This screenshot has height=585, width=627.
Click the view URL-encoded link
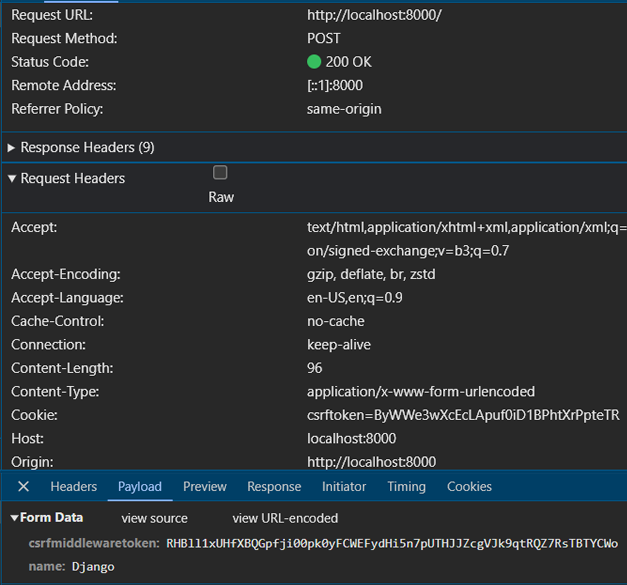tap(285, 518)
